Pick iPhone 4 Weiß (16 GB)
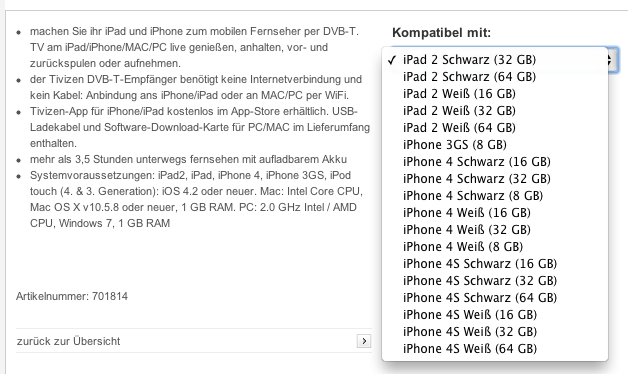The width and height of the screenshot is (628, 374). click(495, 213)
